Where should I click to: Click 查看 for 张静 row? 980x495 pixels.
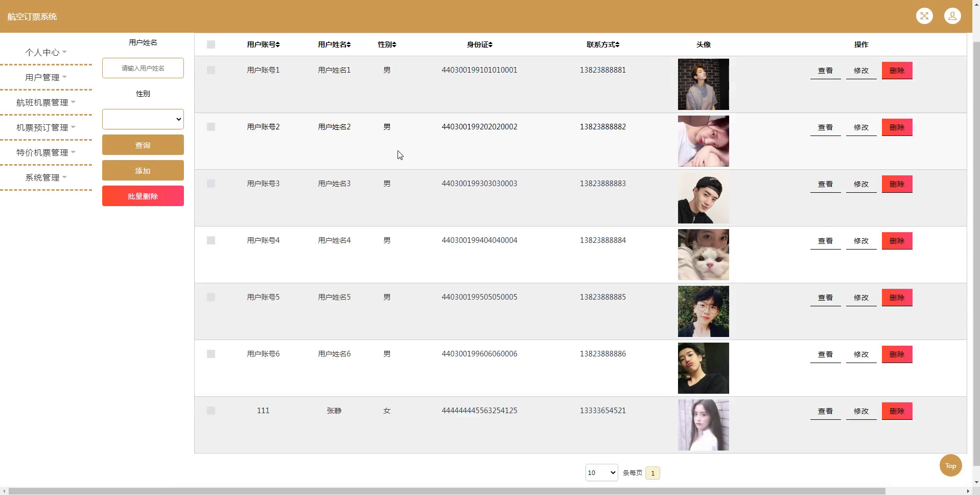coord(826,411)
